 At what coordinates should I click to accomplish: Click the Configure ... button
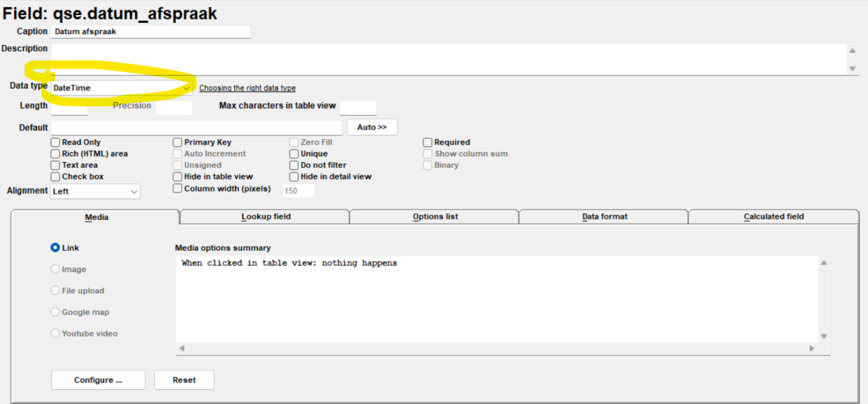(98, 380)
